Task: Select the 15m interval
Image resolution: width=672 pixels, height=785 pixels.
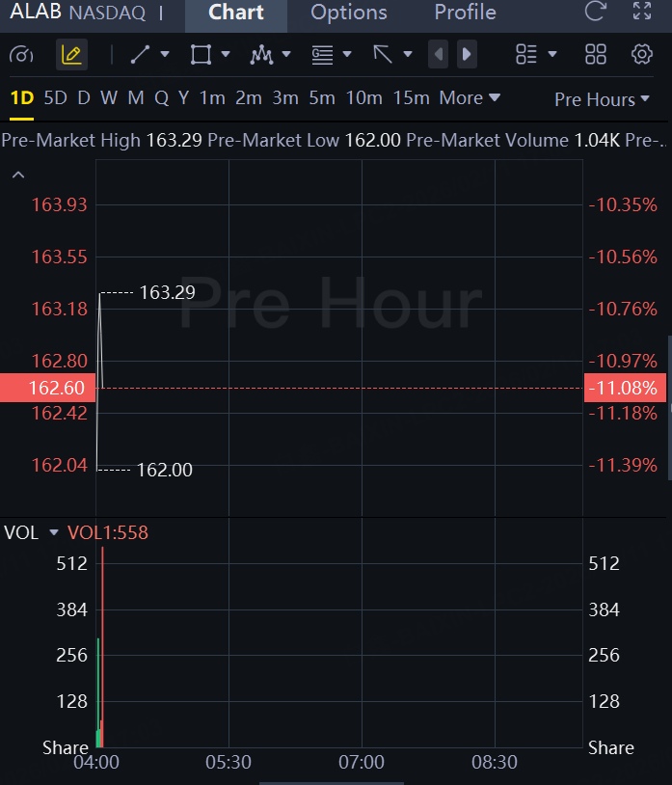Action: tap(412, 98)
